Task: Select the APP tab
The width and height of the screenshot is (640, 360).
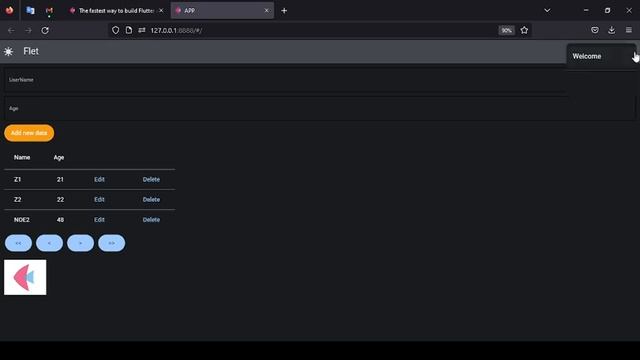Action: click(x=222, y=11)
